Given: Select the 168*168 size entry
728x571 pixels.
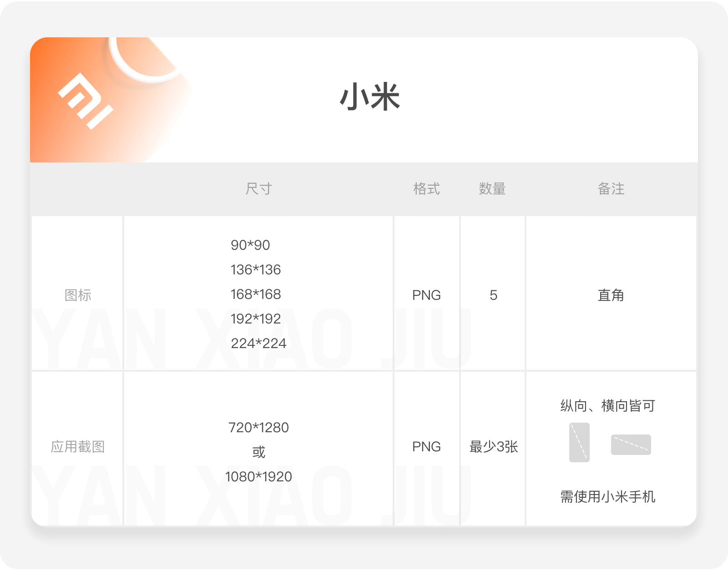Looking at the screenshot, I should point(256,294).
